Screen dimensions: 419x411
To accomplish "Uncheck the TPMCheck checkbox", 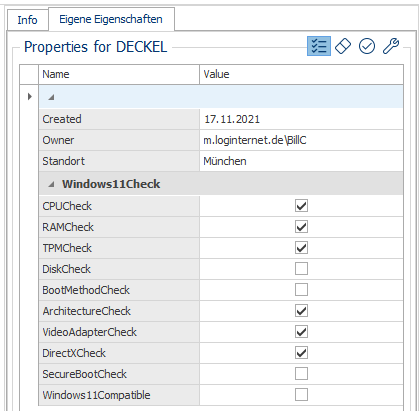I will pyautogui.click(x=301, y=248).
